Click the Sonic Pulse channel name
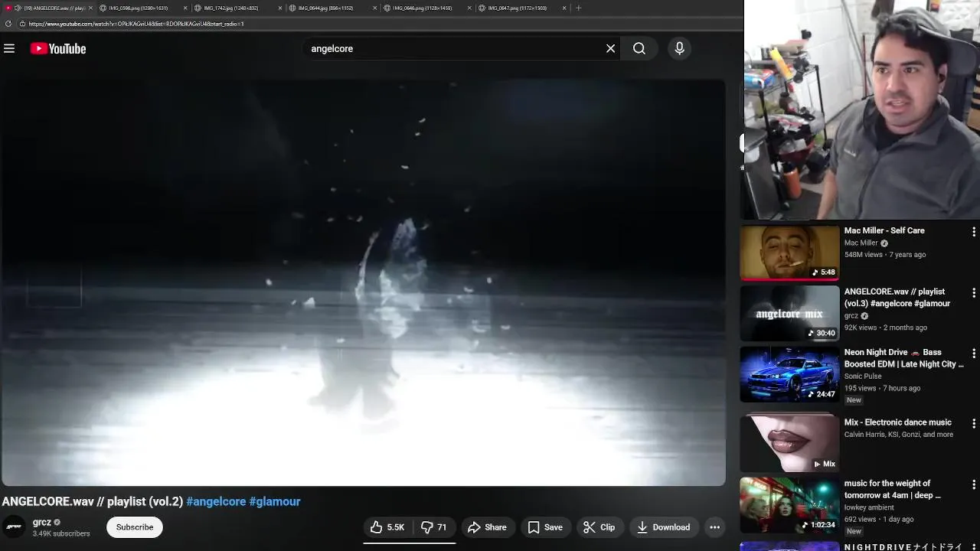This screenshot has width=980, height=551. pos(863,377)
